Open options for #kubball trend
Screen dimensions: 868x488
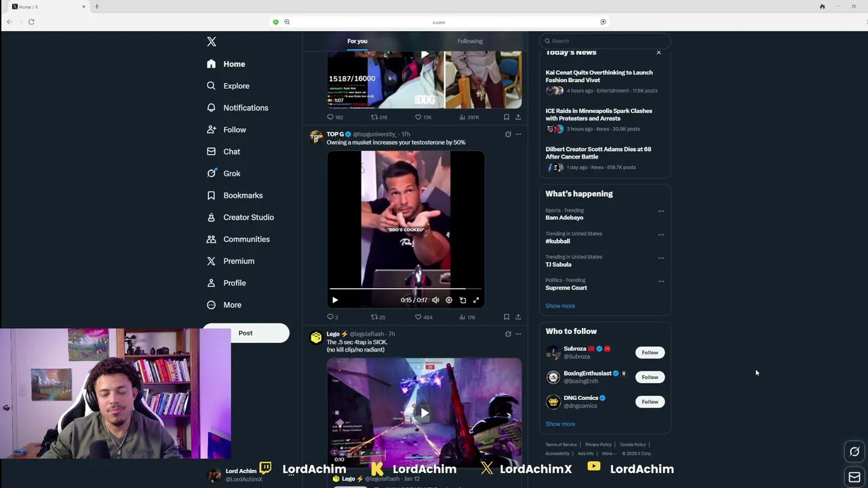coord(661,235)
